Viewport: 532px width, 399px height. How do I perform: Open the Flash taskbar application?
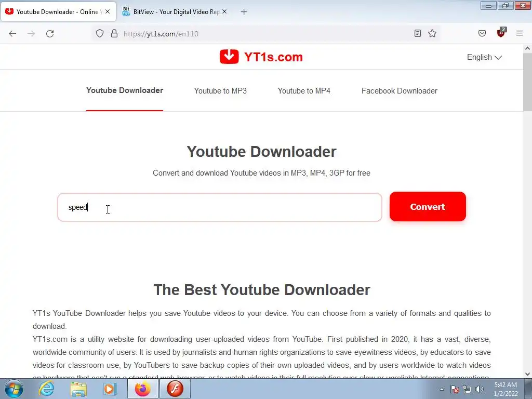[x=175, y=389]
